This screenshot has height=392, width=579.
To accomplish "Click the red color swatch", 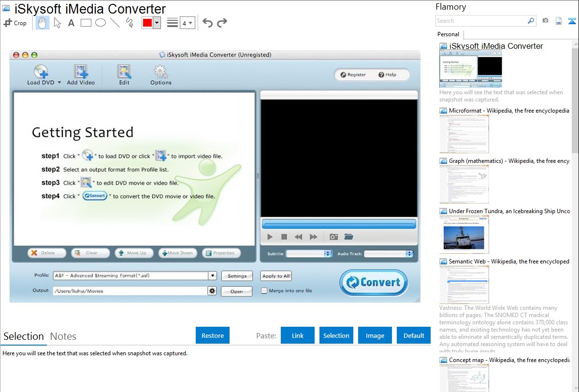I will click(147, 23).
